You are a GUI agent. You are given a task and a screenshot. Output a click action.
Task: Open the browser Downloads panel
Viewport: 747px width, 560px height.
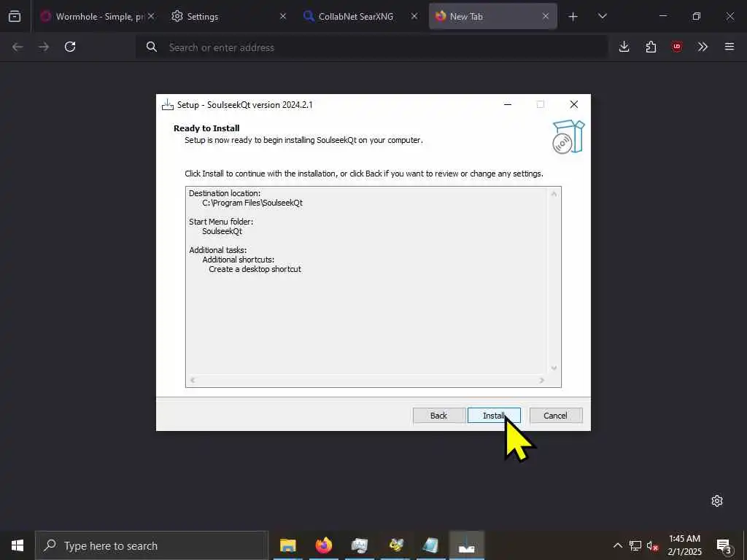(x=624, y=47)
